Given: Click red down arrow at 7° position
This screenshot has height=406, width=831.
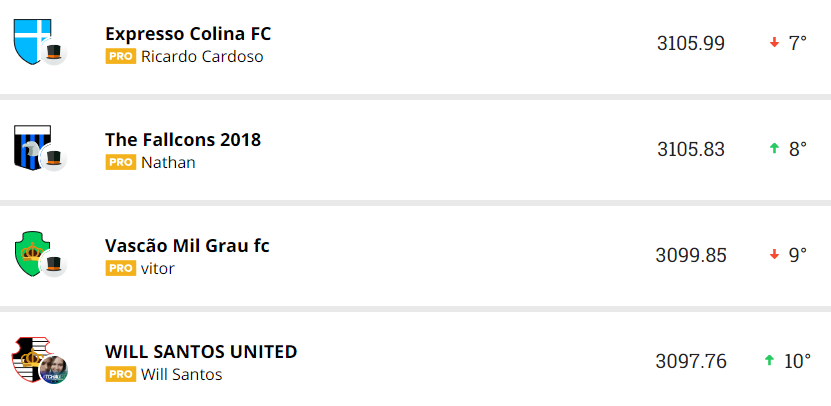Looking at the screenshot, I should tap(774, 43).
